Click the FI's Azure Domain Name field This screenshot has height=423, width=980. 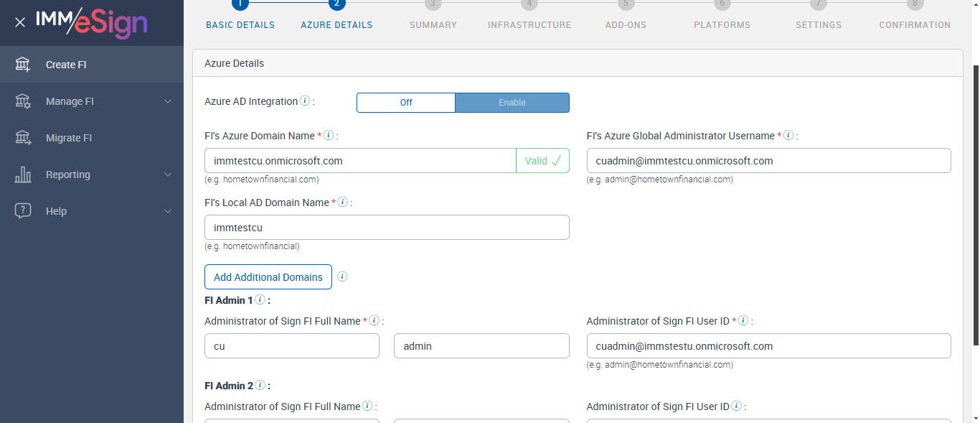tap(360, 161)
